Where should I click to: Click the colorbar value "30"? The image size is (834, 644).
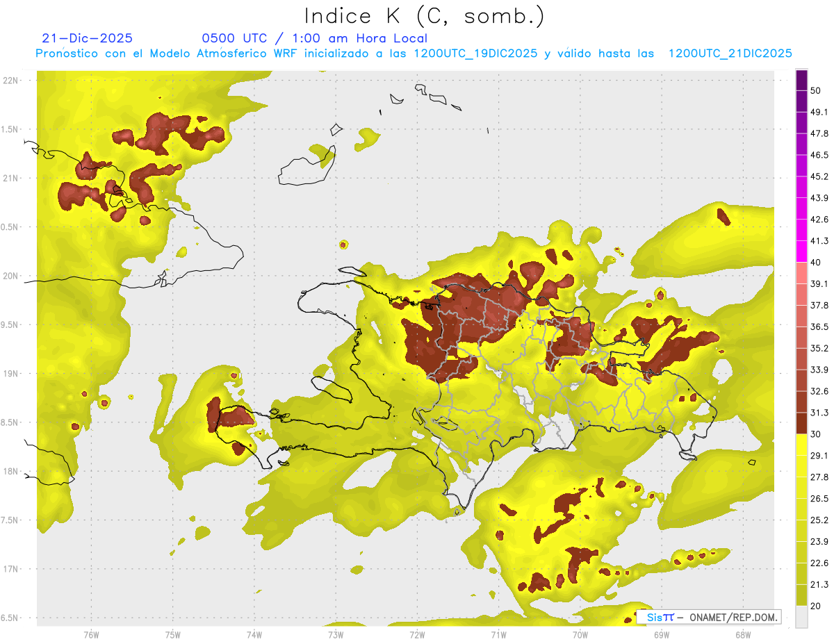pos(817,434)
